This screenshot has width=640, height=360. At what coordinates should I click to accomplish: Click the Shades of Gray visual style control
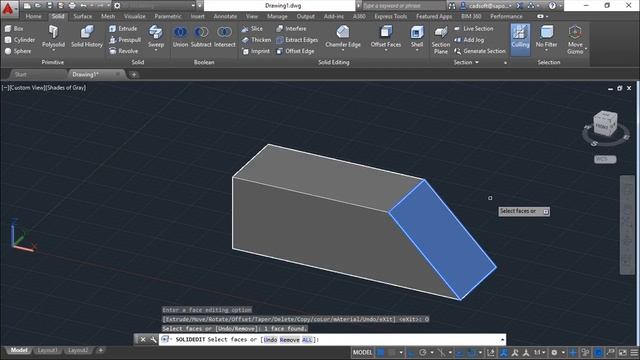pos(66,88)
